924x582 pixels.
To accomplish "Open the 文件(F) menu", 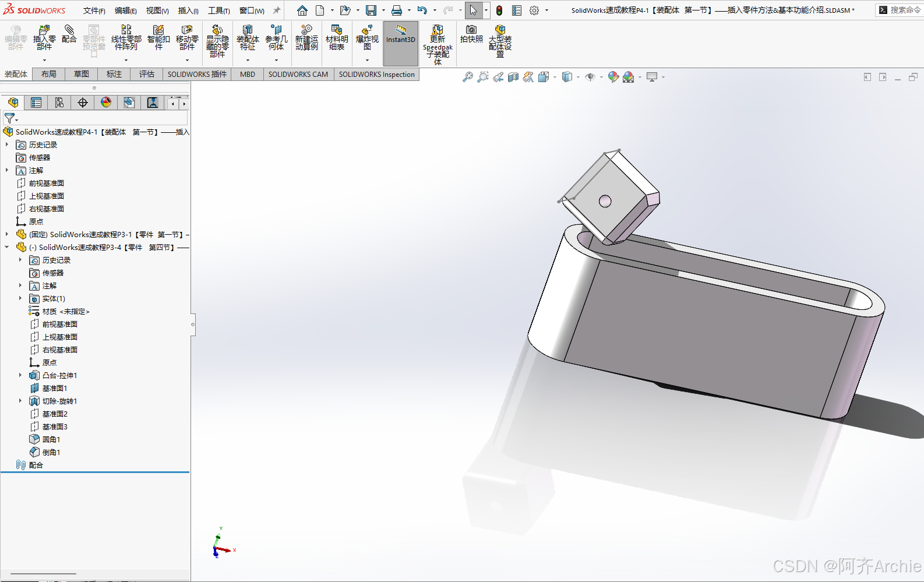I will pyautogui.click(x=94, y=10).
